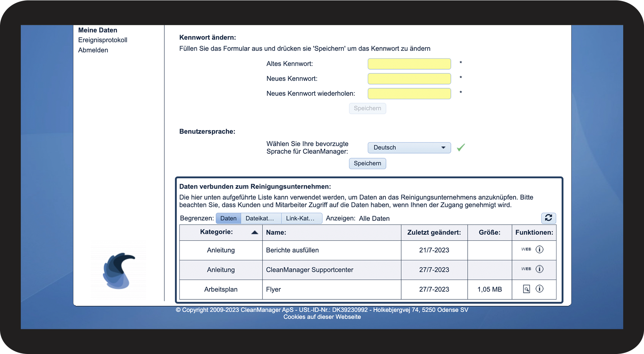Show info for Berichte ausfüllen row

pos(539,249)
